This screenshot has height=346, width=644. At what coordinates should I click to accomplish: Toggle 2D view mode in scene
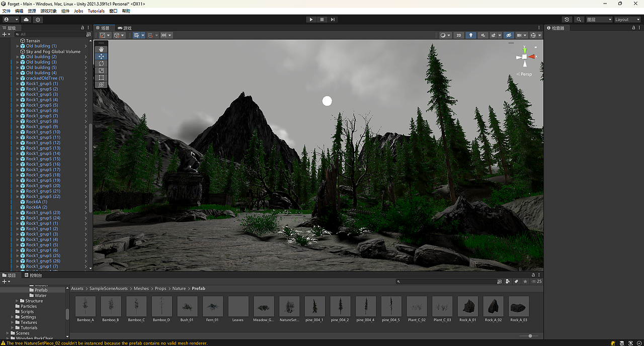point(459,35)
